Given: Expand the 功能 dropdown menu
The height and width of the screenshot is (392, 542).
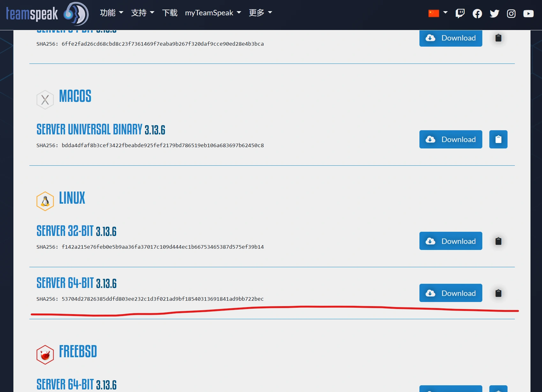Looking at the screenshot, I should (111, 13).
